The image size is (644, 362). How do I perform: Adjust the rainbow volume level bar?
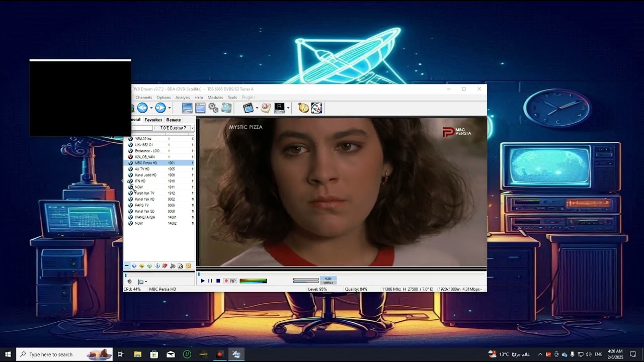[x=253, y=281]
